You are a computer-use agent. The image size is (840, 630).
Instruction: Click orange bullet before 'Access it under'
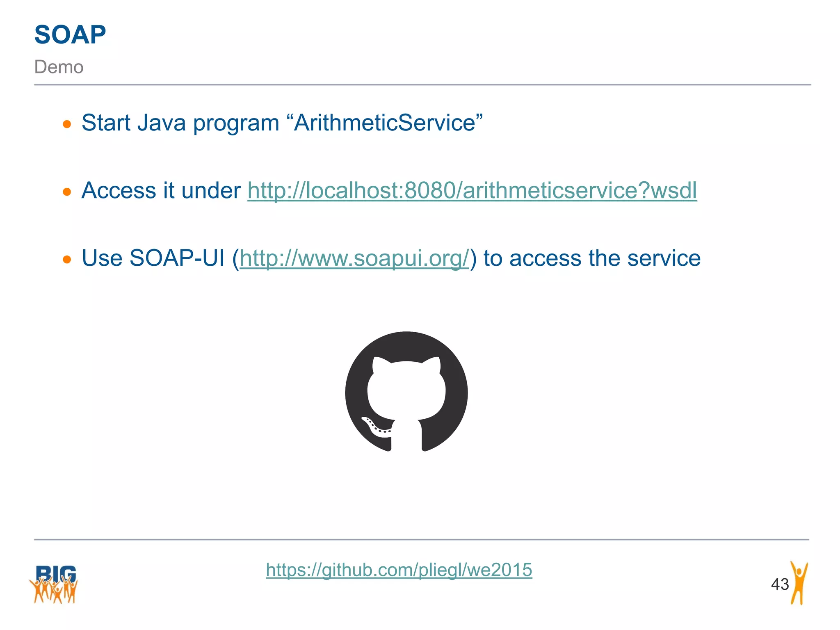point(67,192)
